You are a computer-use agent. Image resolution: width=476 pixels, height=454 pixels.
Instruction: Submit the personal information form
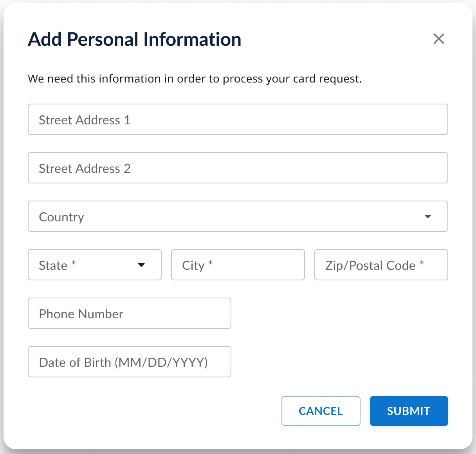pyautogui.click(x=409, y=411)
